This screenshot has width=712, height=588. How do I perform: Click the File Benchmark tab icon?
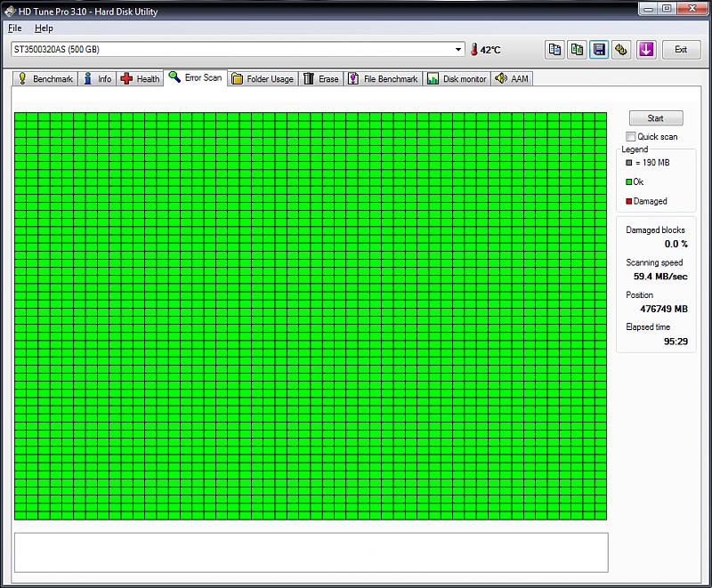(353, 78)
